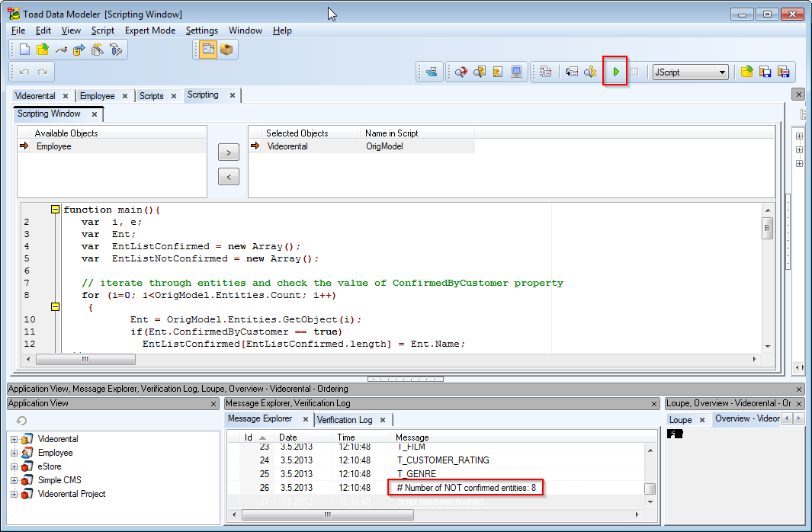This screenshot has height=532, width=812.
Task: Switch to the Verification Log tab
Action: [345, 419]
